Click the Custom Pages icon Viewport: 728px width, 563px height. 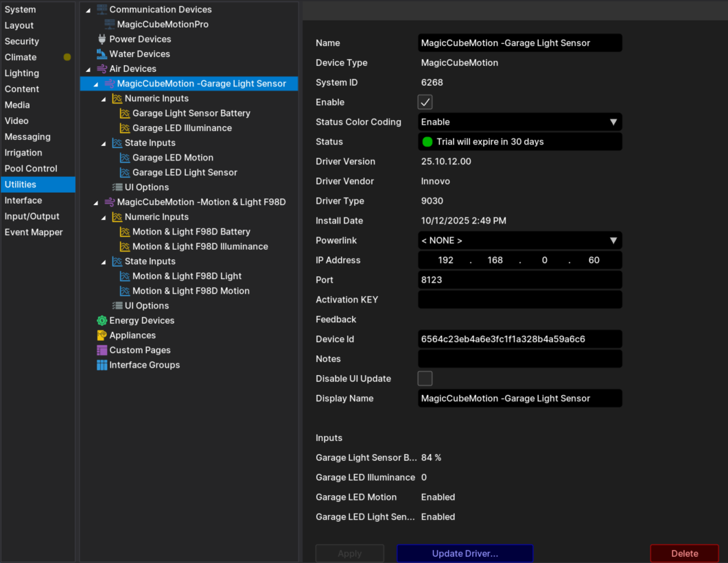[x=102, y=350]
